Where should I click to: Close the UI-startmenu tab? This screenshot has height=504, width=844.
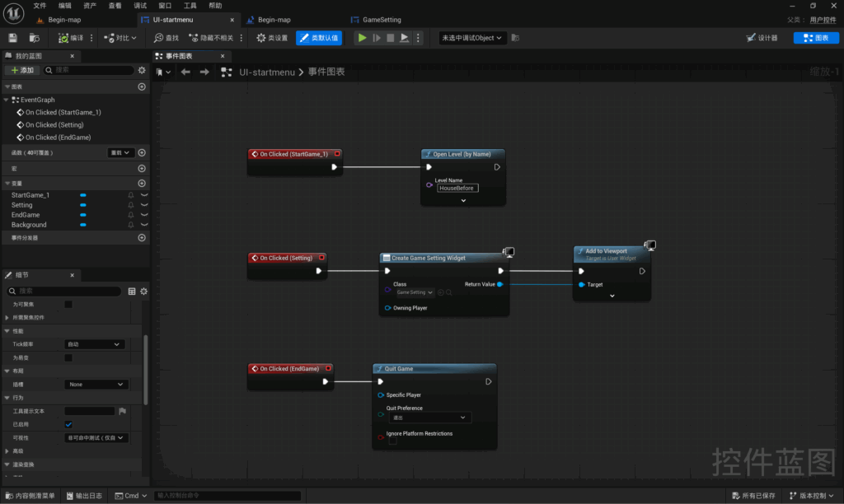pyautogui.click(x=232, y=20)
